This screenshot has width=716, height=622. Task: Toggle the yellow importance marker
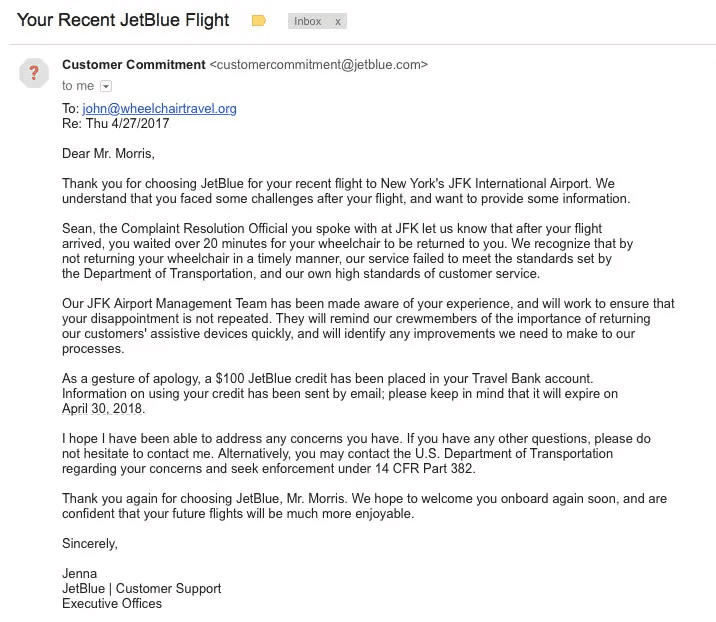(259, 21)
